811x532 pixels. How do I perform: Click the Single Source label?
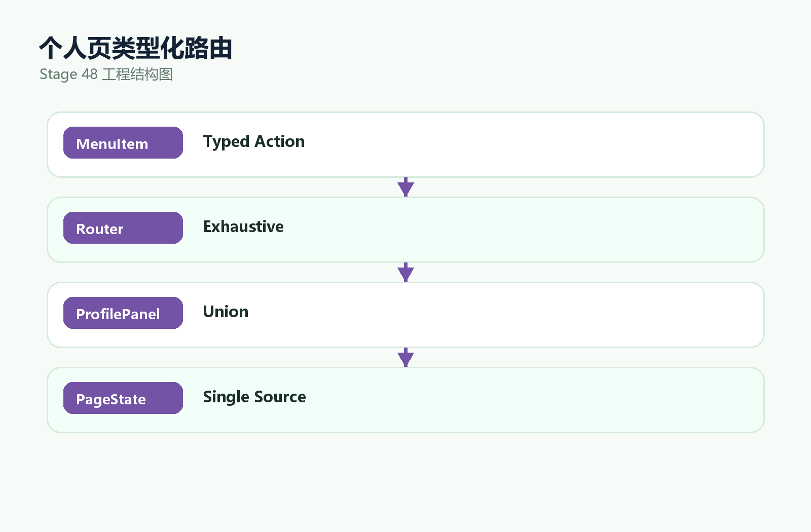pos(254,397)
